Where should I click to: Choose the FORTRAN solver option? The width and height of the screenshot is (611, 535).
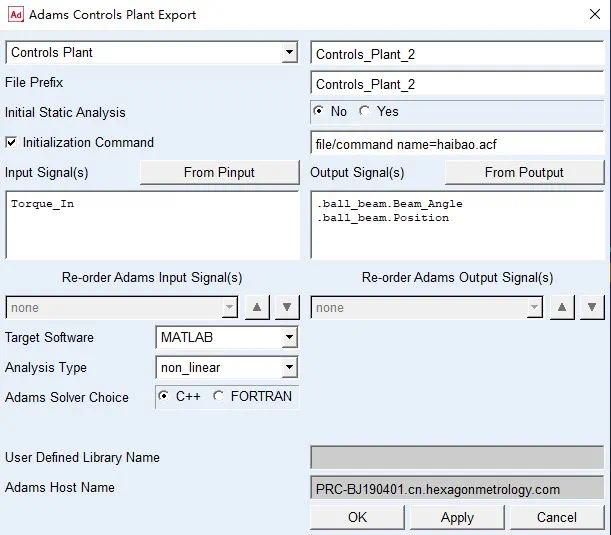[218, 397]
